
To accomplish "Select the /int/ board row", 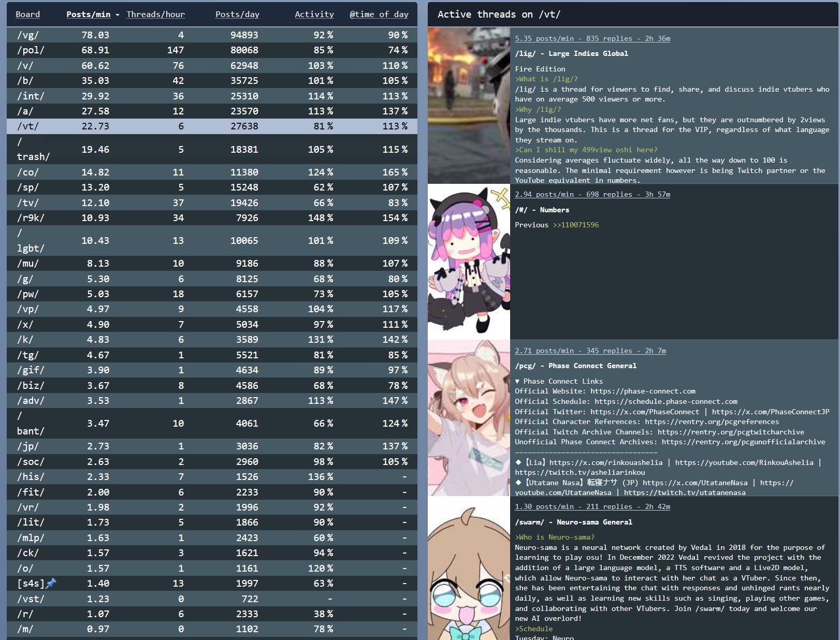I will (212, 96).
